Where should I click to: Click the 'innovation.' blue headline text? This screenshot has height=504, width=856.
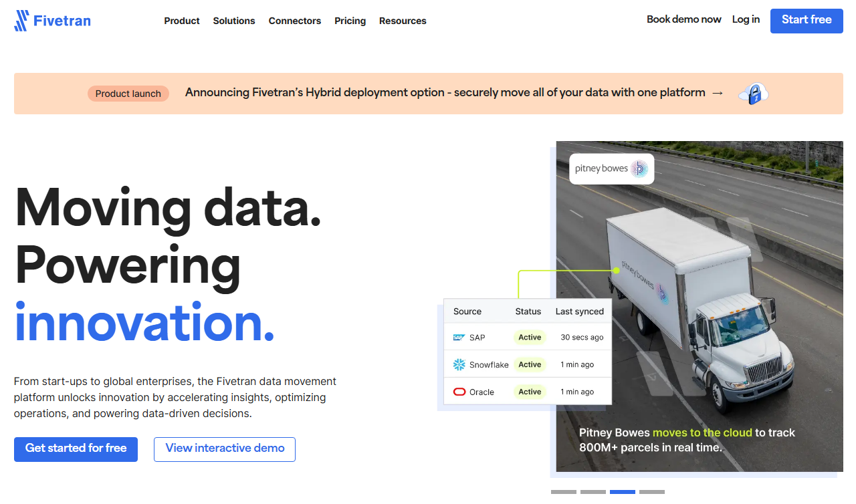pos(144,322)
